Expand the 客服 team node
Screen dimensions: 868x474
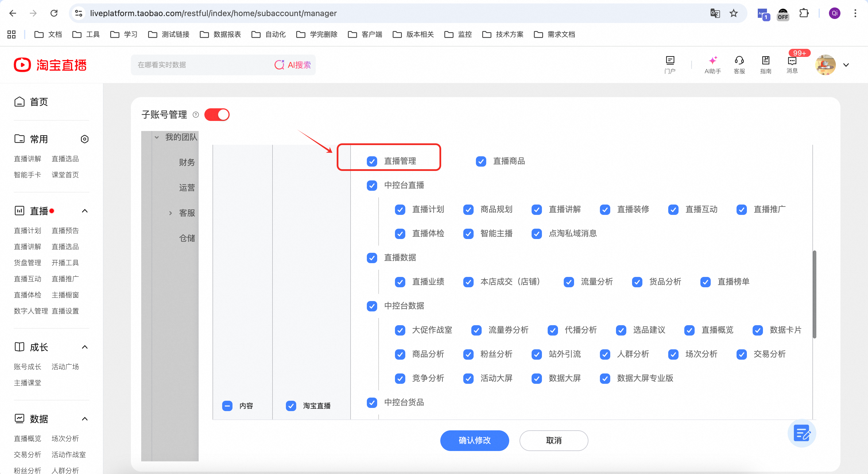pyautogui.click(x=170, y=213)
